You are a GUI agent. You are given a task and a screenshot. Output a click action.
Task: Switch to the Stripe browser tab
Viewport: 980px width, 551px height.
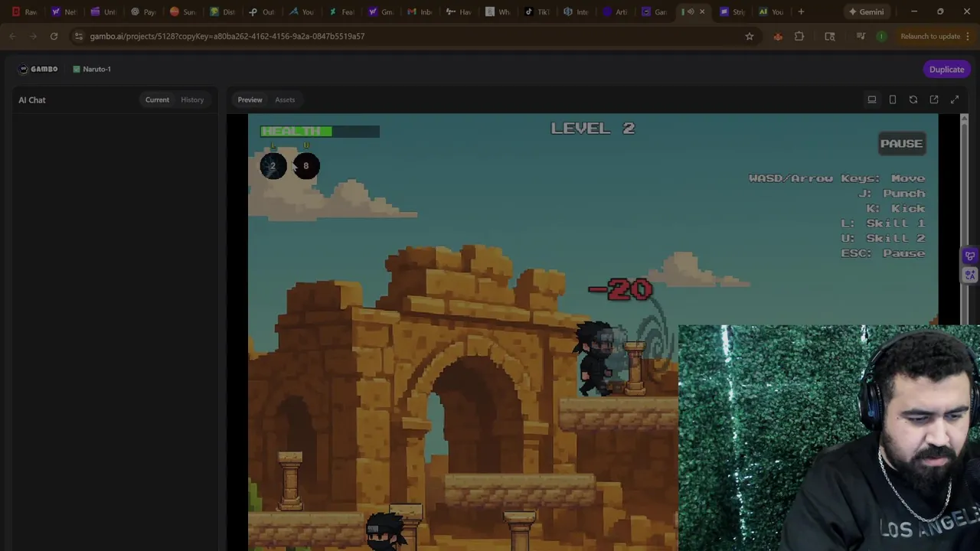(x=732, y=11)
